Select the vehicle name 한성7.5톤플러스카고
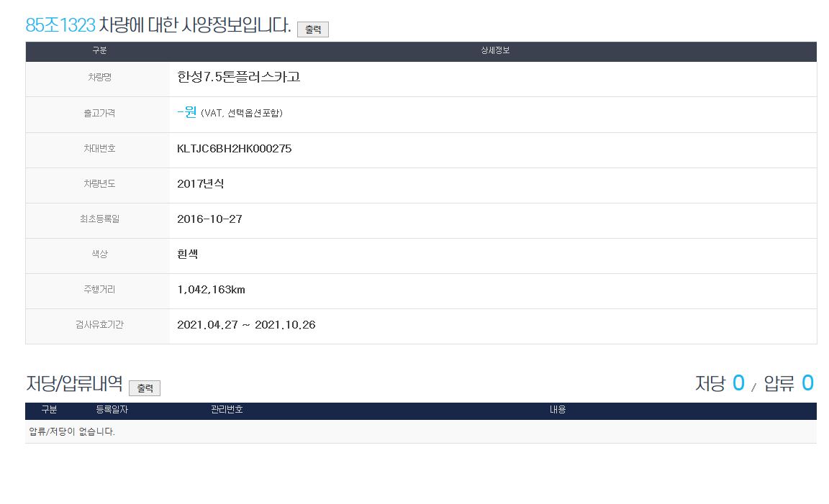829x504 pixels. pos(238,77)
